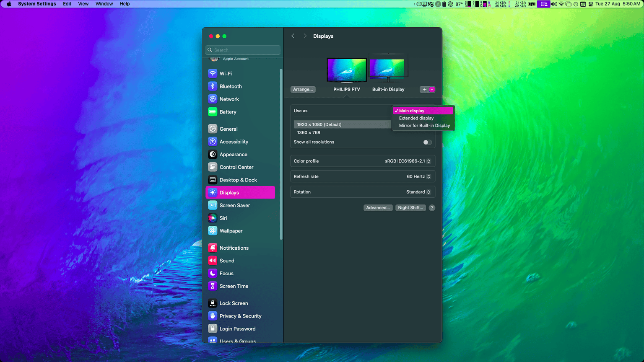Screen dimensions: 644x362
Task: Open the Color profile dropdown
Action: (409, 161)
